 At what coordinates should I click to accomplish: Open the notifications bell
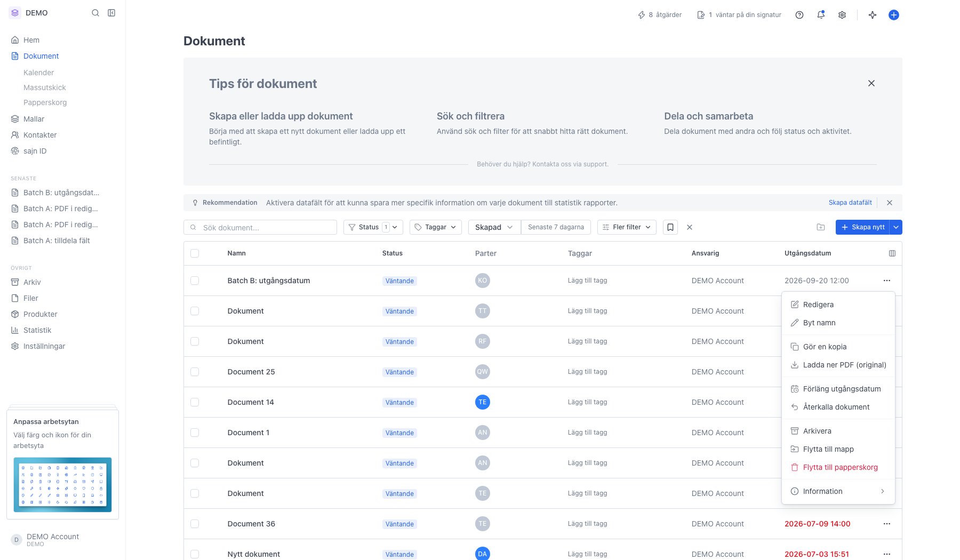pyautogui.click(x=821, y=15)
